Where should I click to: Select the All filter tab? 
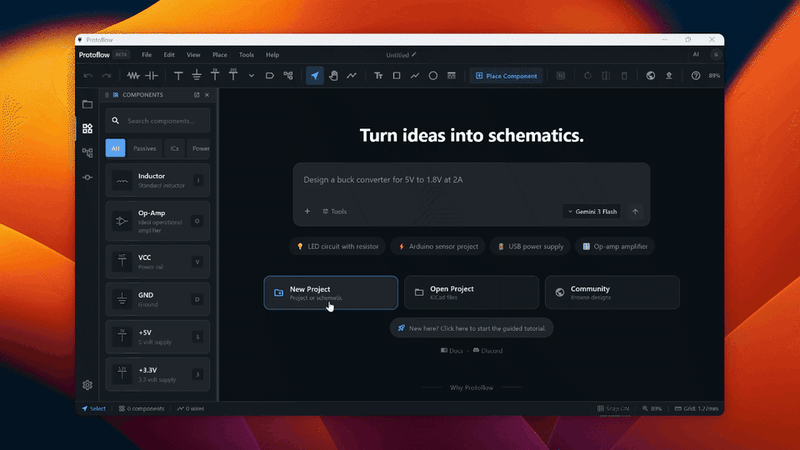(115, 148)
